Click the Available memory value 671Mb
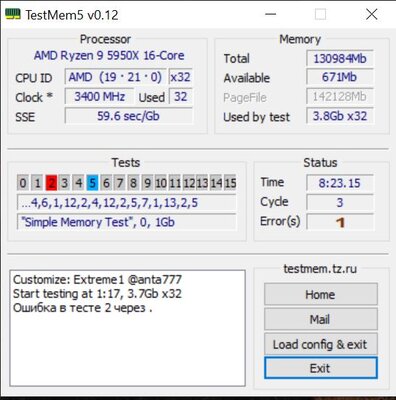The image size is (396, 400). point(340,77)
